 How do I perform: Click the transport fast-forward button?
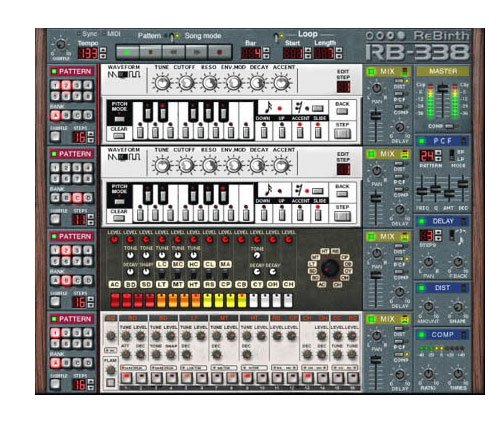(x=196, y=52)
